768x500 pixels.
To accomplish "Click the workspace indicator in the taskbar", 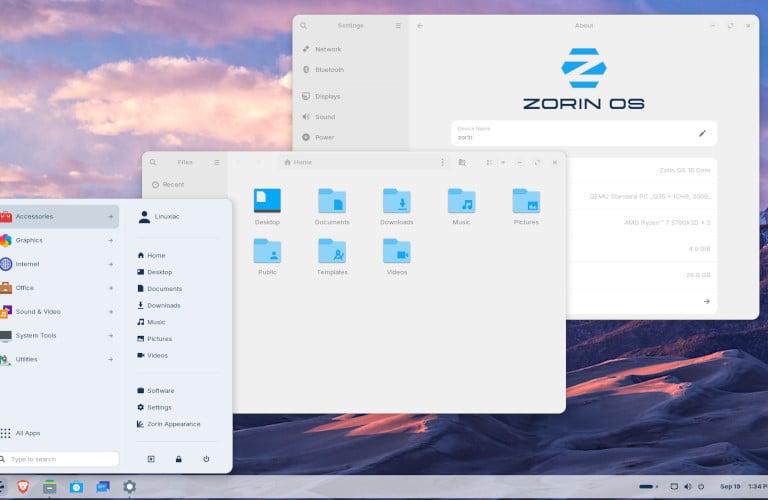I will [x=648, y=486].
